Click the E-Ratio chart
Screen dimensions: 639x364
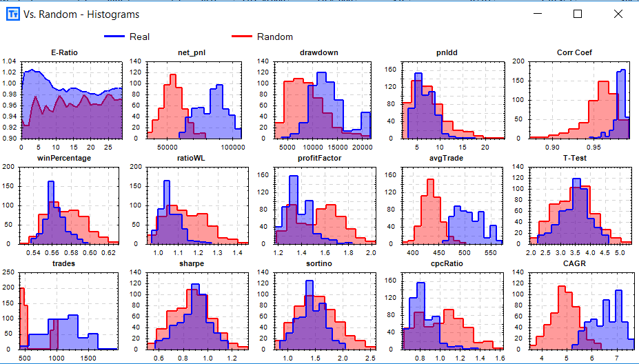[x=71, y=100]
